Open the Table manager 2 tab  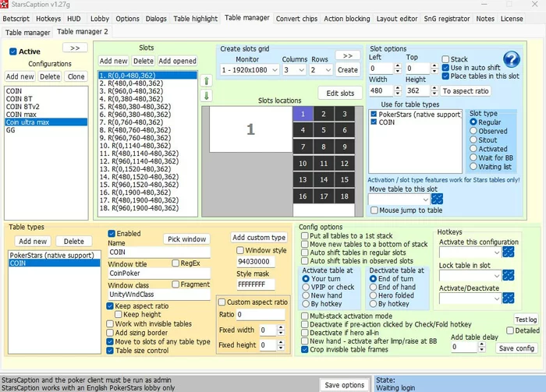83,32
